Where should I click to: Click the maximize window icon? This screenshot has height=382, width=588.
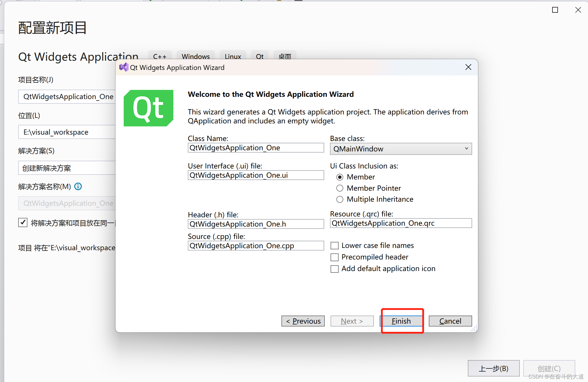[x=555, y=10]
